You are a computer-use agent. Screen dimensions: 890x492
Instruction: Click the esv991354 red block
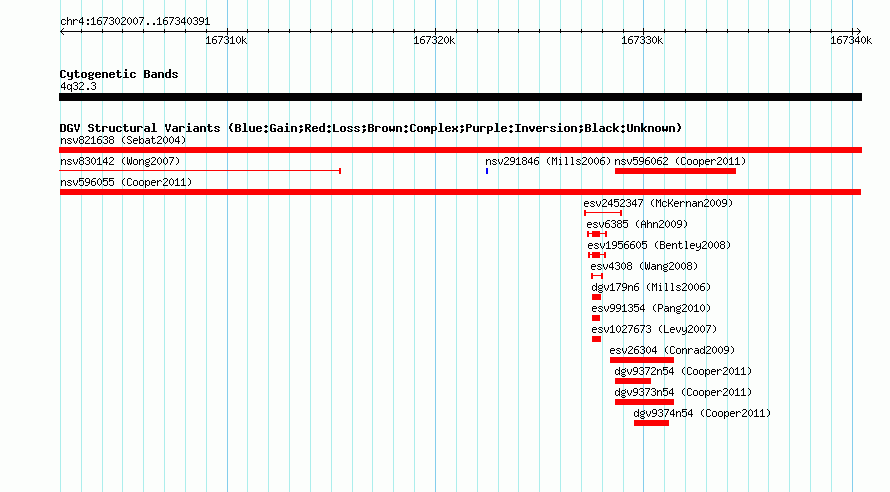pyautogui.click(x=595, y=318)
